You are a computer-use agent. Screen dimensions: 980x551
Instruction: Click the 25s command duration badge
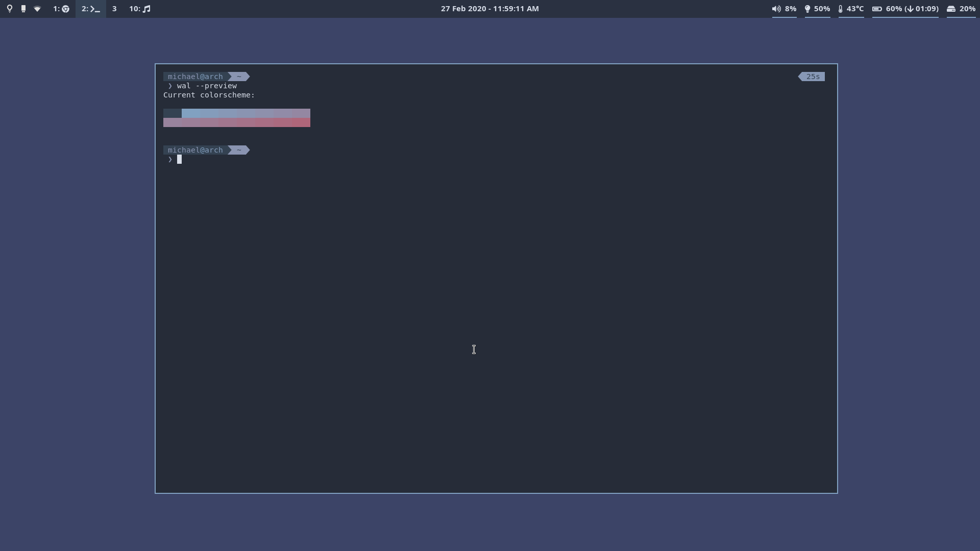click(x=812, y=76)
